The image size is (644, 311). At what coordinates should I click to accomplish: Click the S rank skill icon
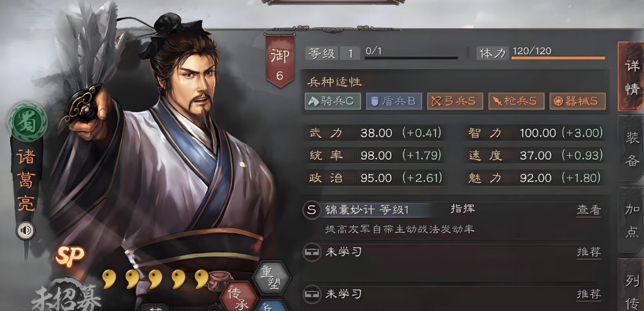(x=312, y=210)
